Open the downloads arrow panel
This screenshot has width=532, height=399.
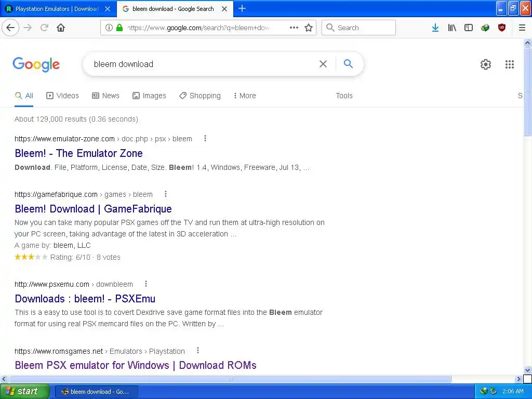[x=435, y=28]
